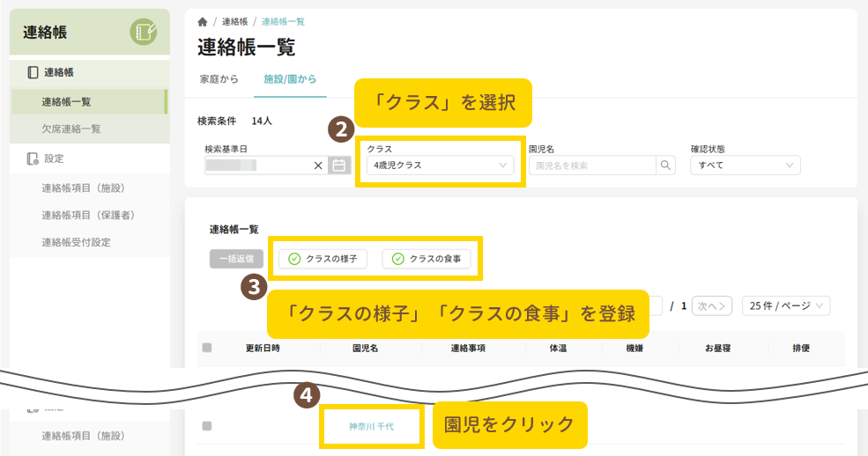Open 欠席連絡一覧 in the sidebar
Image resolution: width=868 pixels, height=456 pixels.
[x=71, y=129]
